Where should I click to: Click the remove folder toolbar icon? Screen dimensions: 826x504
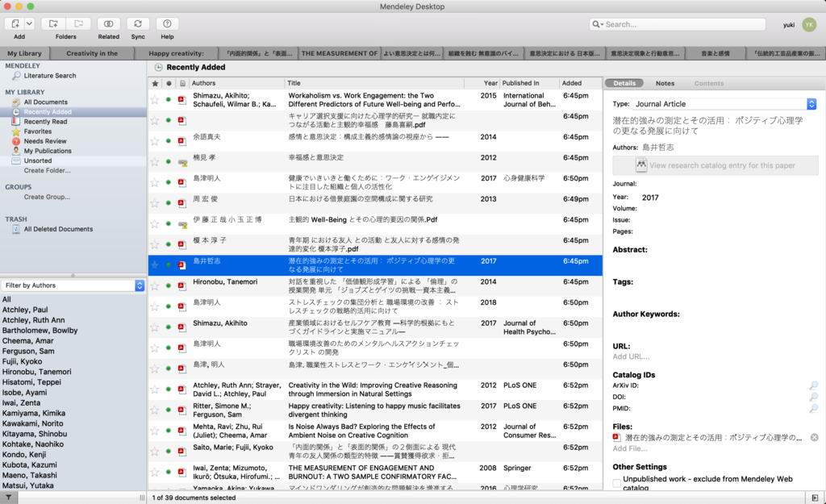pos(78,23)
